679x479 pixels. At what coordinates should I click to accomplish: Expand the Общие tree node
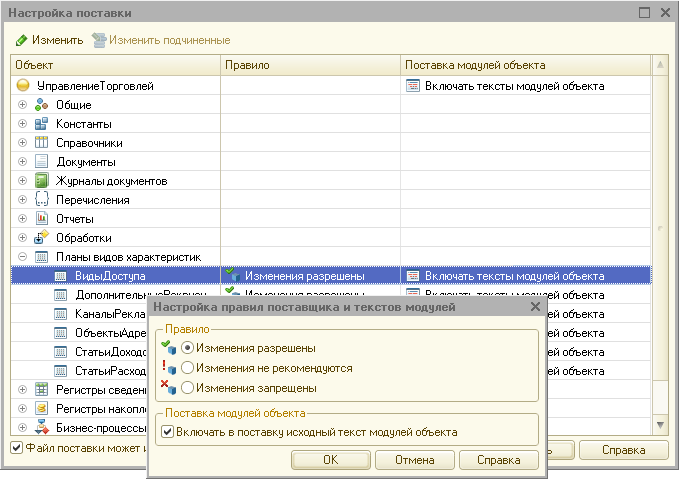pos(23,104)
